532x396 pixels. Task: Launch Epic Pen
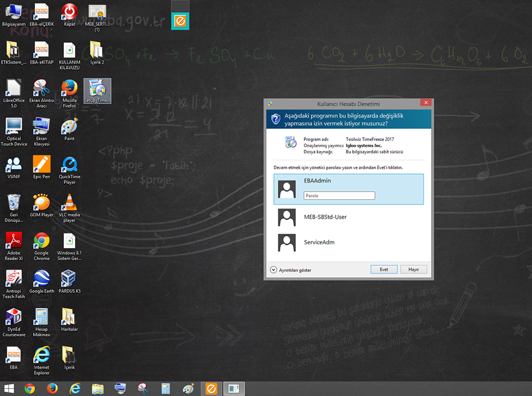(x=41, y=167)
